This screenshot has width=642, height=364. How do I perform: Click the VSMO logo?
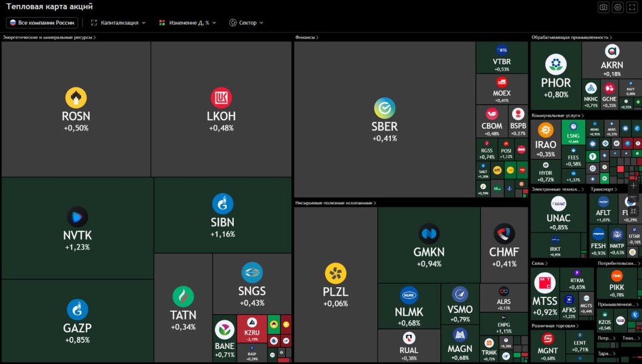460,294
